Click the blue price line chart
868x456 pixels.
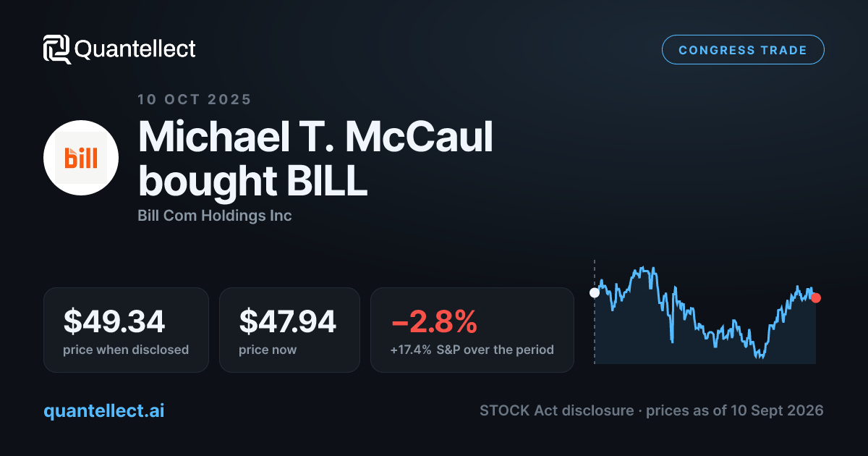[705, 312]
